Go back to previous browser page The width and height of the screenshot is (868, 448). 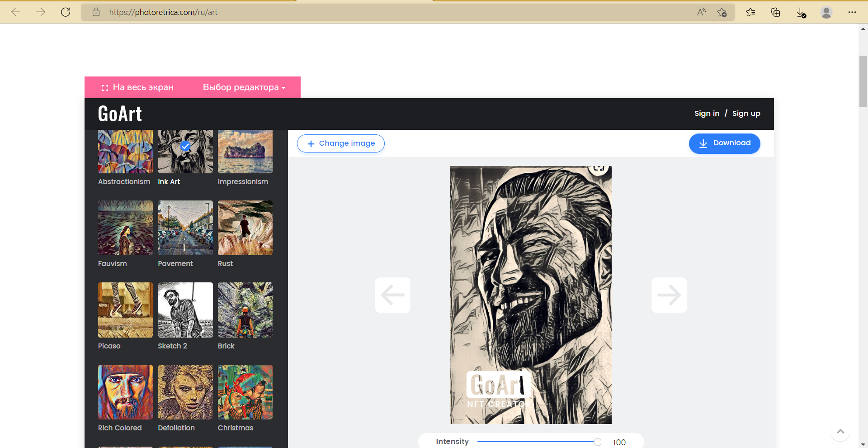click(16, 12)
